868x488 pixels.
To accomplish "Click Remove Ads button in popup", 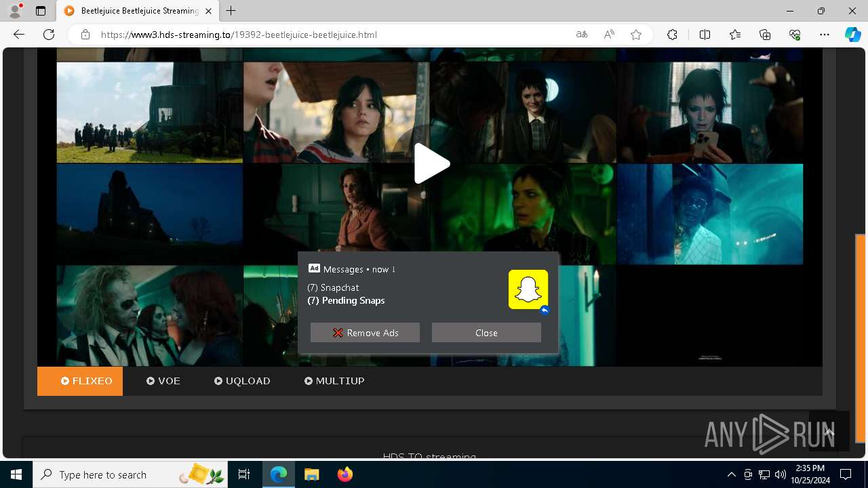I will (365, 333).
